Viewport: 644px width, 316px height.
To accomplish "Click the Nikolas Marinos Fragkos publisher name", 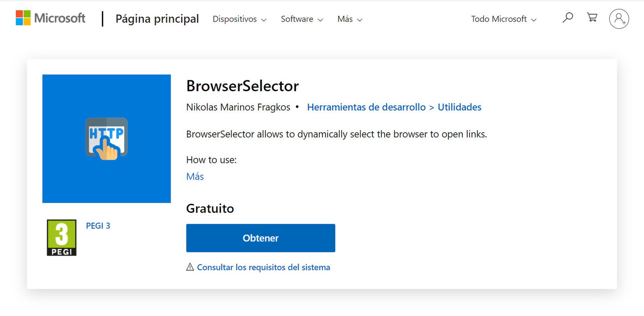I will click(x=238, y=107).
